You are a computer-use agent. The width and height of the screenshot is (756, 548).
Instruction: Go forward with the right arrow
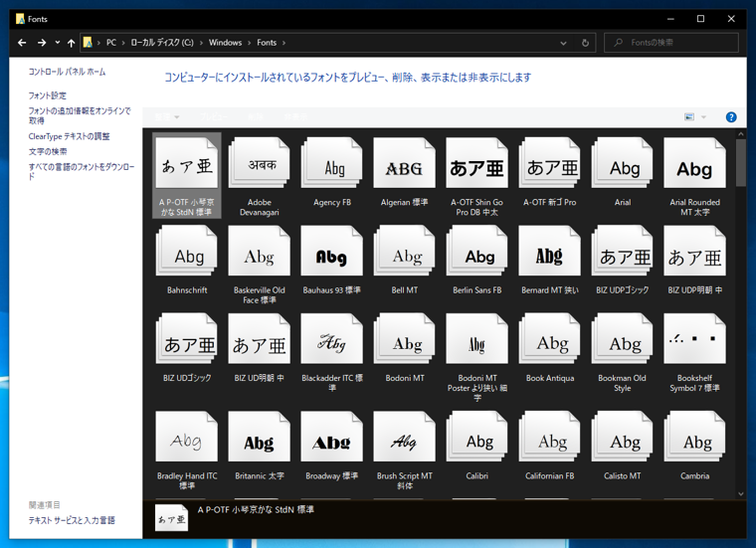(42, 43)
